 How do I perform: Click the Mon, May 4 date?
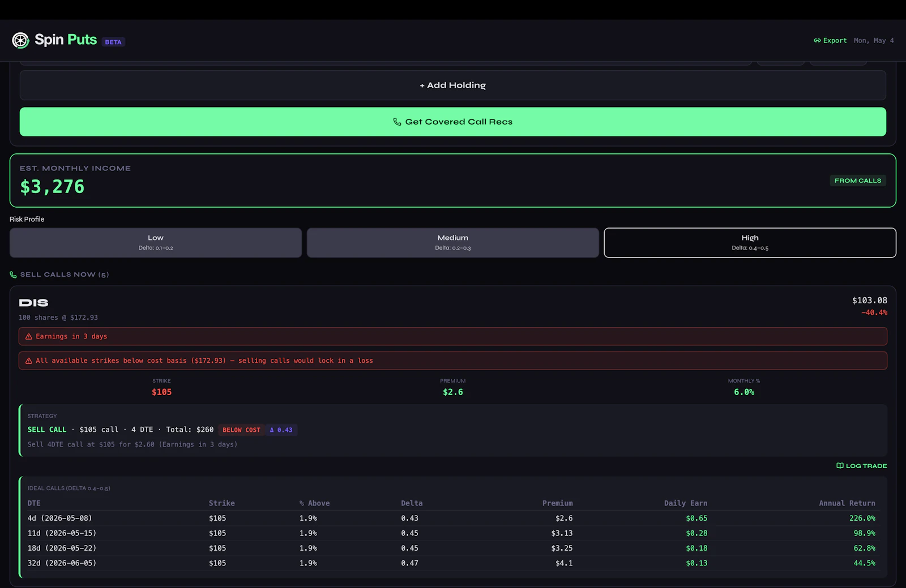pyautogui.click(x=874, y=41)
